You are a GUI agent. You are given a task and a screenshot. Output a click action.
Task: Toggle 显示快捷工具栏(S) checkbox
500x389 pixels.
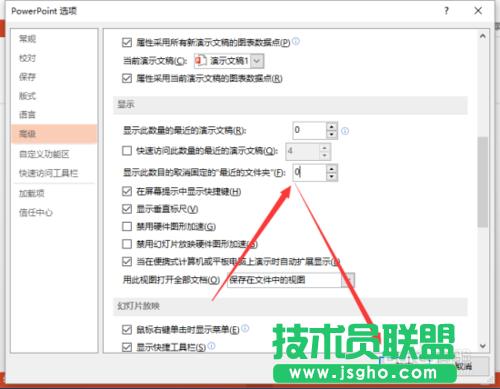coord(127,347)
